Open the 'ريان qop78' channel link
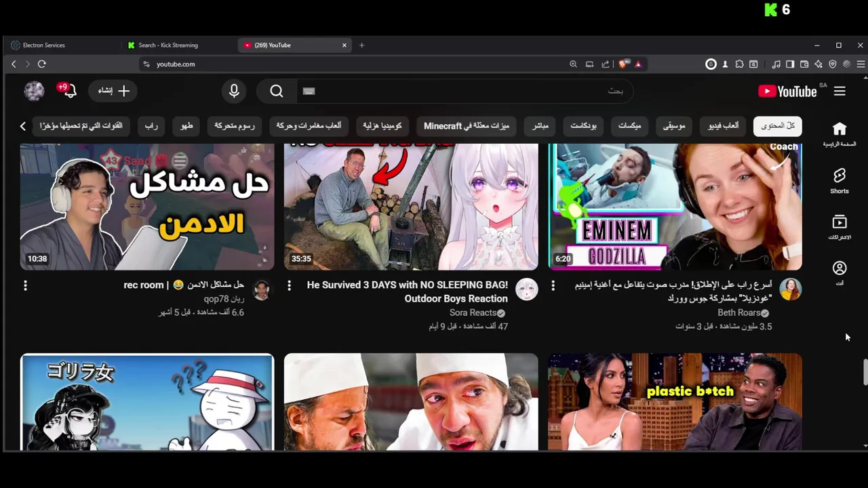 pos(224,299)
